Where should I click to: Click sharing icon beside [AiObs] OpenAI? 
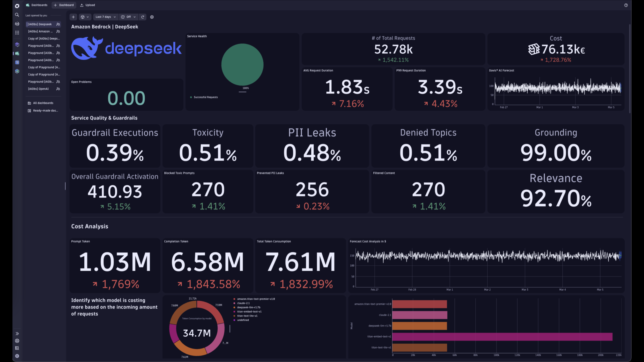(x=58, y=89)
